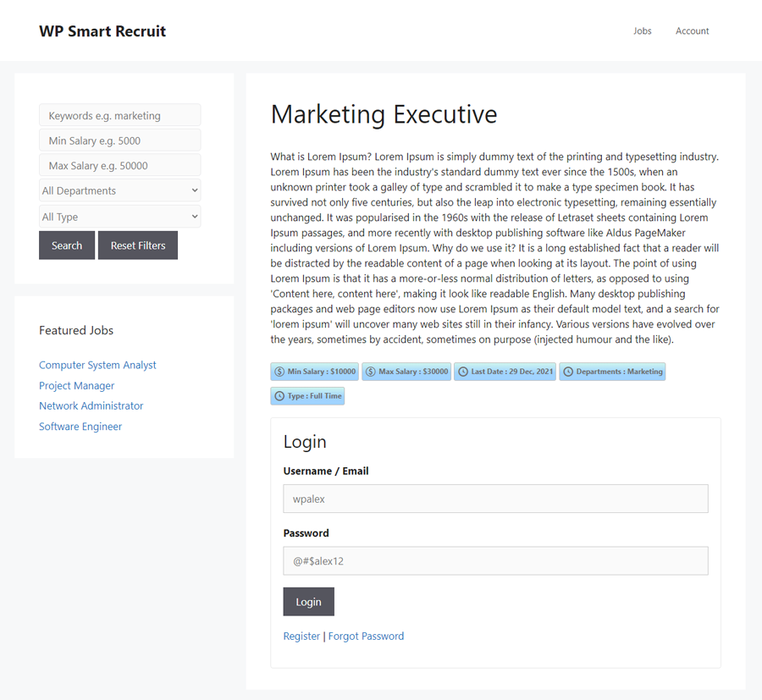Open the All Departments dropdown
The width and height of the screenshot is (762, 700).
pos(120,191)
